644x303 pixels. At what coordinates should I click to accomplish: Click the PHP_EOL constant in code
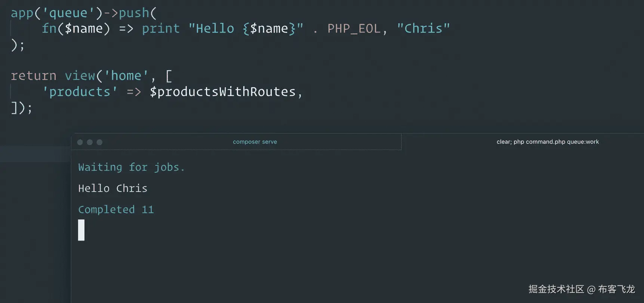[x=354, y=29]
